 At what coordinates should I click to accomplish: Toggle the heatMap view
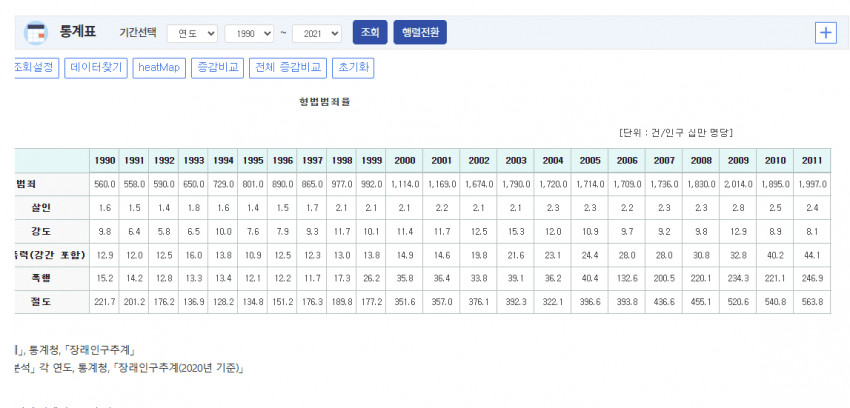(x=159, y=68)
